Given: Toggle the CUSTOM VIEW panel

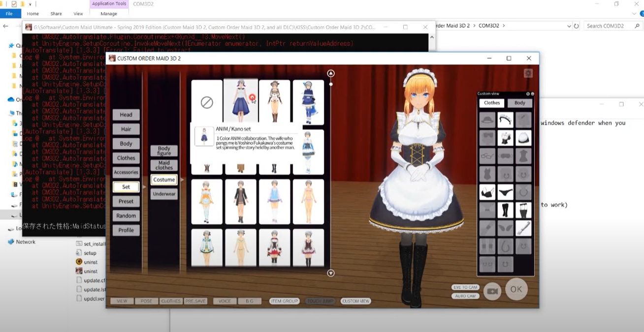Looking at the screenshot, I should point(356,301).
